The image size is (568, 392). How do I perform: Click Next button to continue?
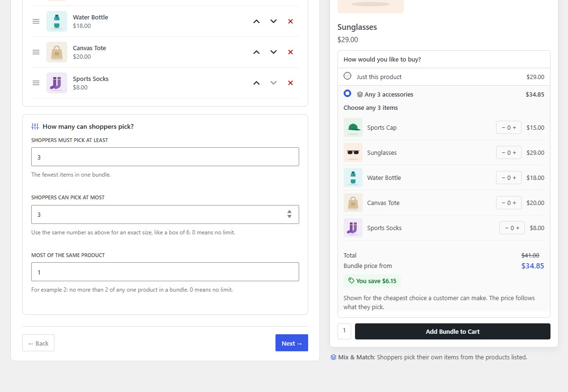[292, 343]
